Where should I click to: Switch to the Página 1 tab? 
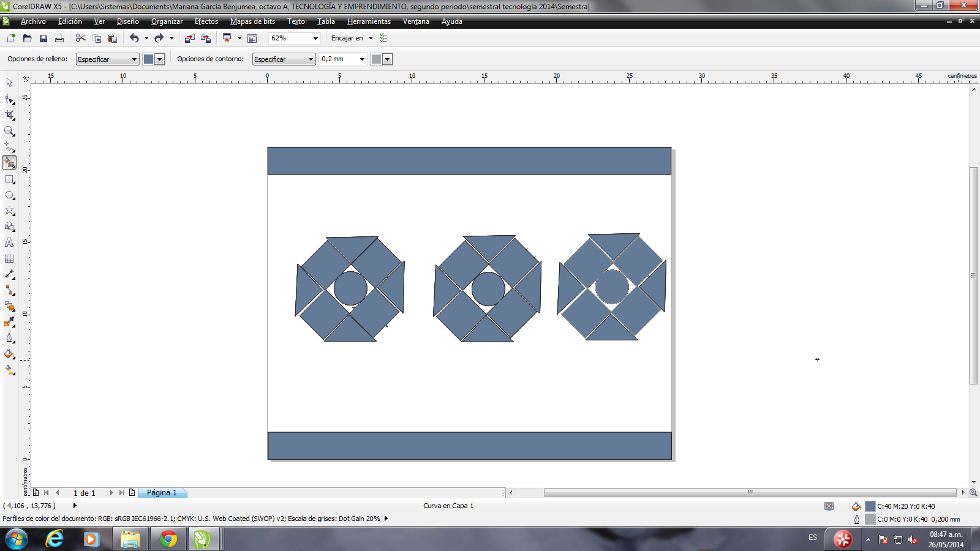pyautogui.click(x=162, y=493)
